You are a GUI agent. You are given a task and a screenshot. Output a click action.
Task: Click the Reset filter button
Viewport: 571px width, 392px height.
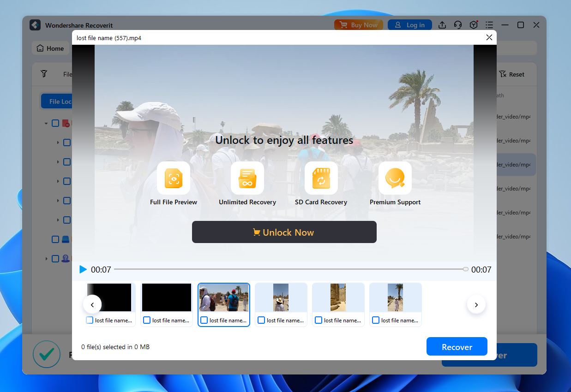coord(512,74)
